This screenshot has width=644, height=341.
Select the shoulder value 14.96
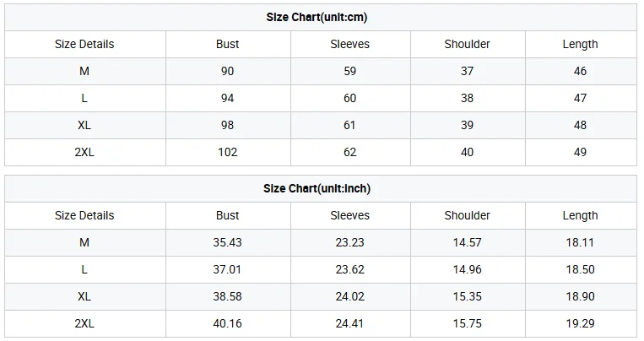click(x=467, y=269)
